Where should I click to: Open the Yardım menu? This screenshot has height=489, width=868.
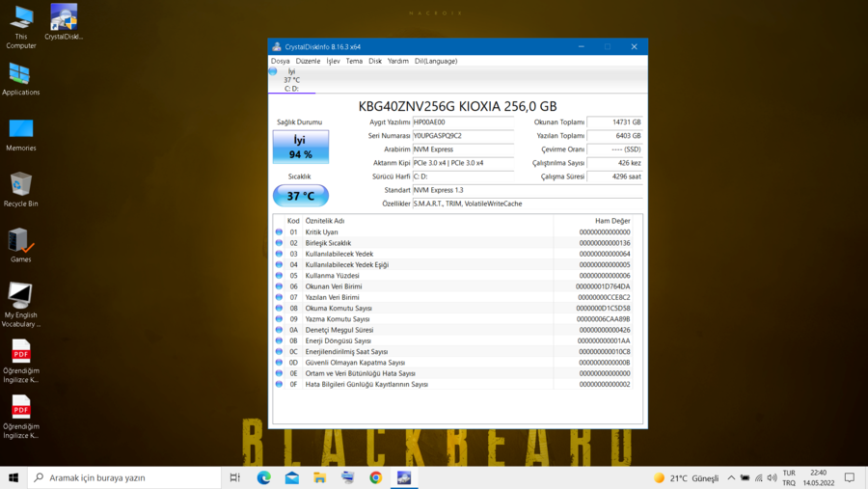[398, 61]
